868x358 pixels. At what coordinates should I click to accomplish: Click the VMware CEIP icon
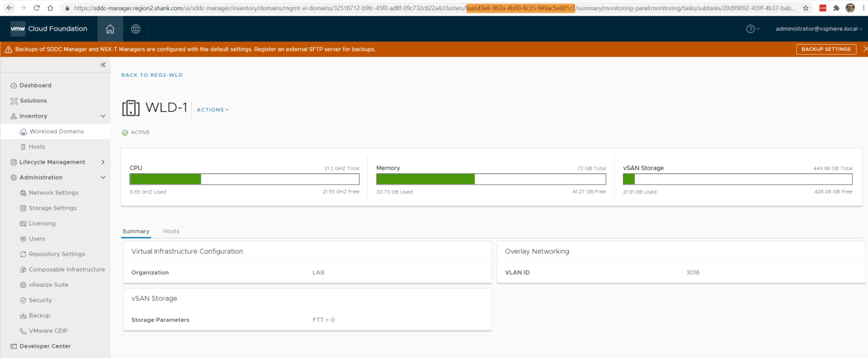[x=23, y=330]
